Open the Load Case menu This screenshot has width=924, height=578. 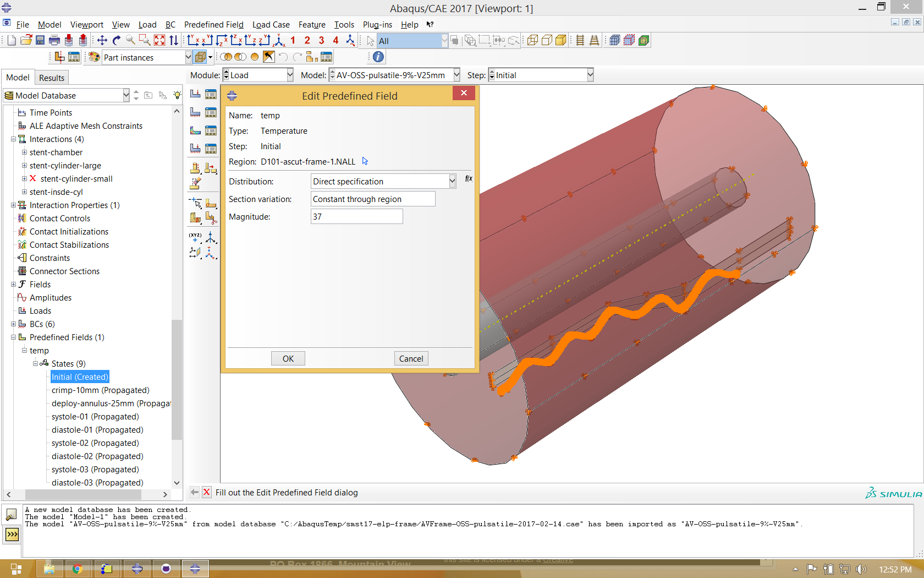coord(271,24)
